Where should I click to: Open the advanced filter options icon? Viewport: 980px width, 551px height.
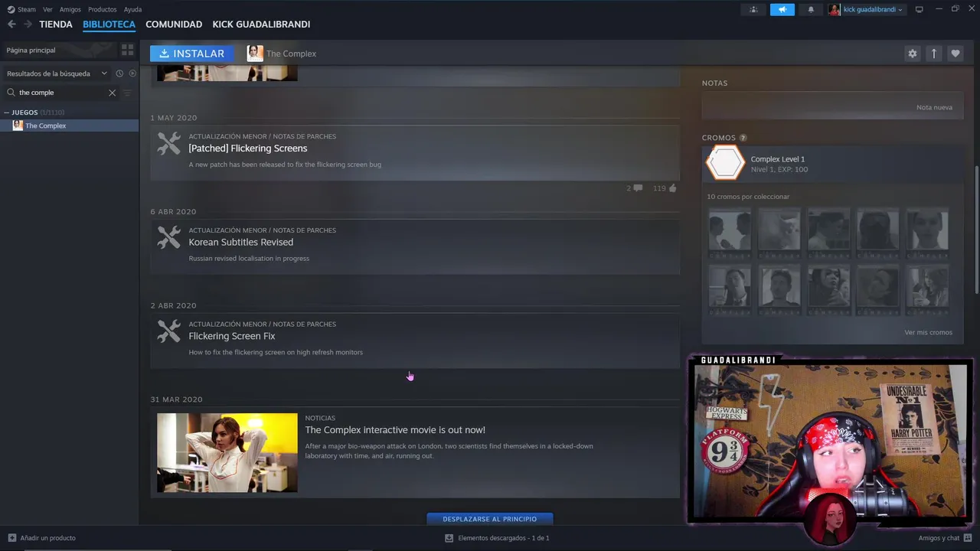[x=127, y=93]
